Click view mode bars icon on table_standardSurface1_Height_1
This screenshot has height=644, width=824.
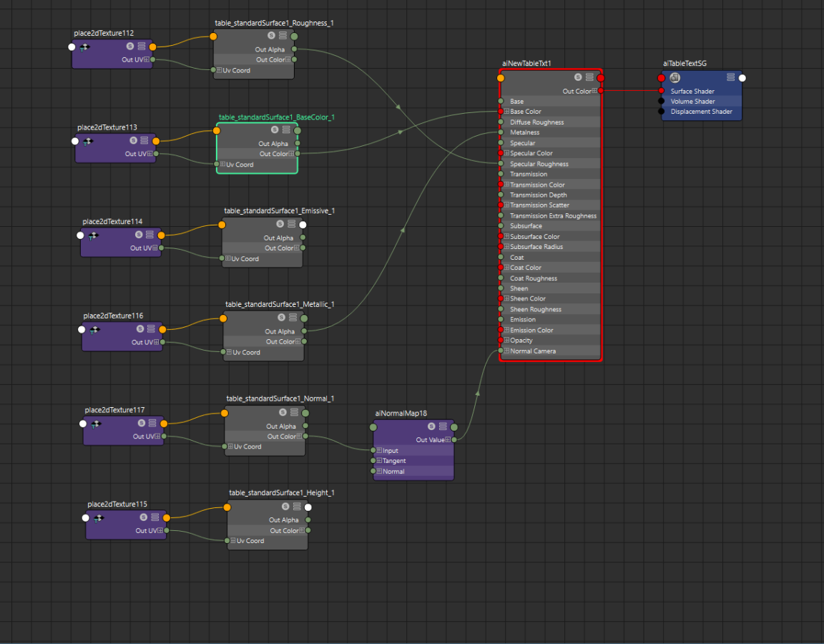pos(297,507)
